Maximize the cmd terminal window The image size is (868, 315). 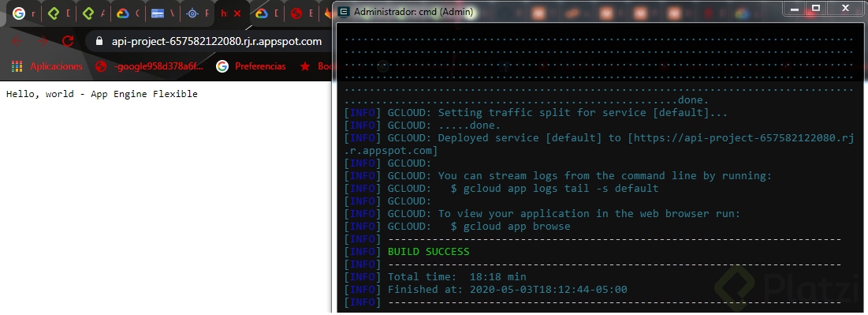(815, 8)
